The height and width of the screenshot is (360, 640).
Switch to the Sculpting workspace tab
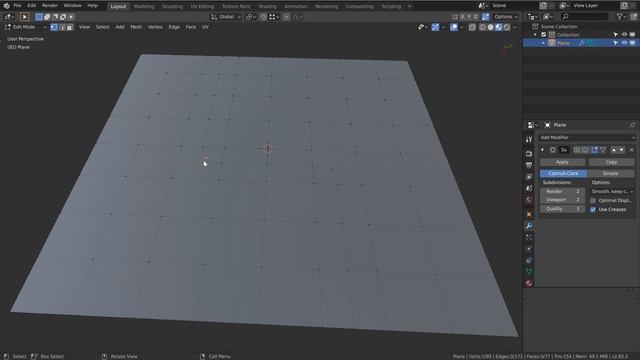[172, 7]
